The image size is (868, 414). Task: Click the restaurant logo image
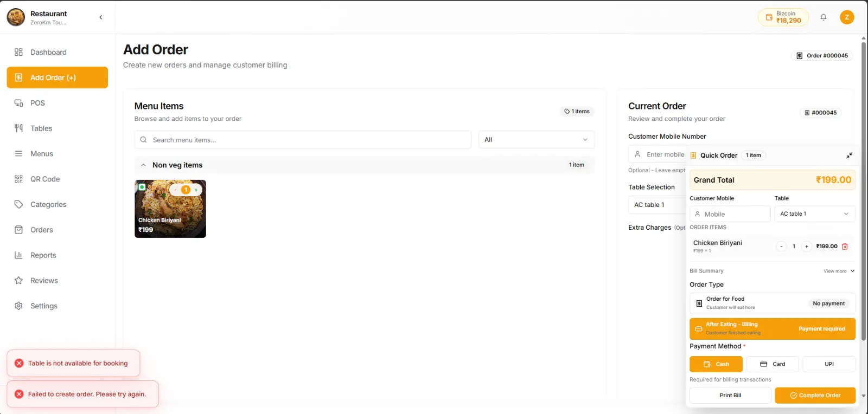tap(16, 17)
